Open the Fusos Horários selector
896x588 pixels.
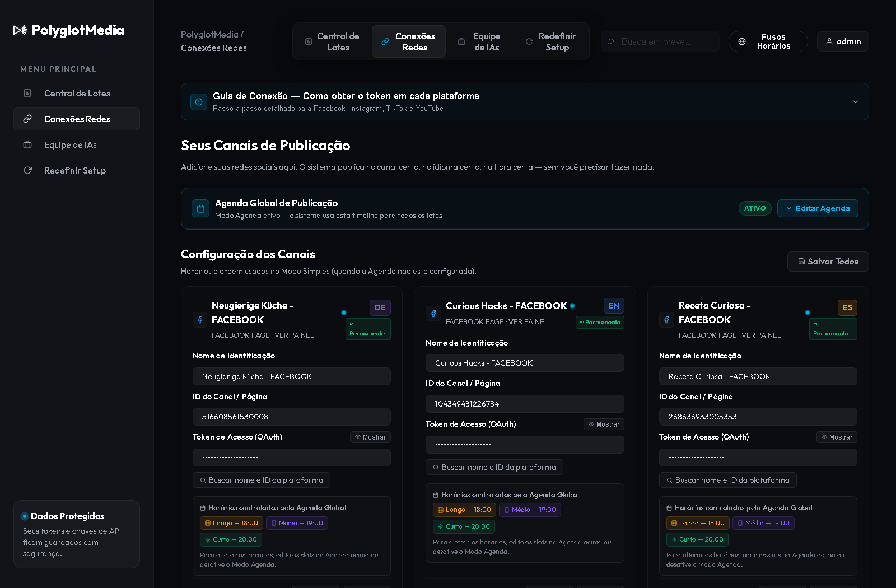pyautogui.click(x=768, y=41)
